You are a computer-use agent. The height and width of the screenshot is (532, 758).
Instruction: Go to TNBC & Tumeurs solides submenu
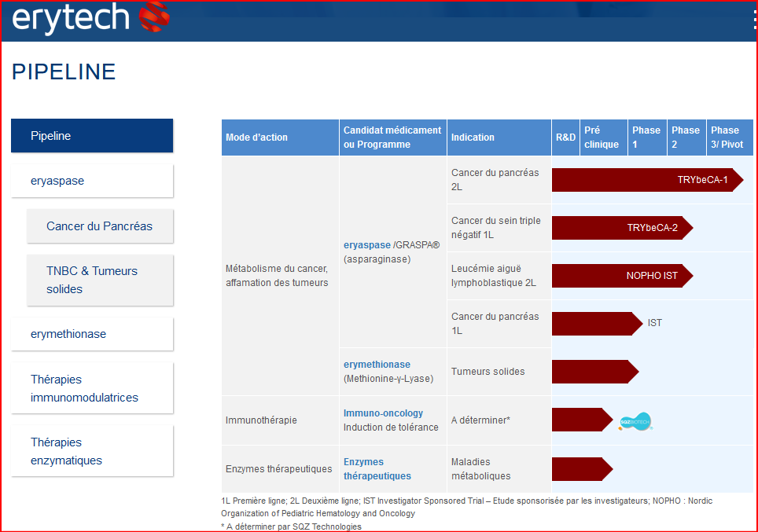(100, 281)
